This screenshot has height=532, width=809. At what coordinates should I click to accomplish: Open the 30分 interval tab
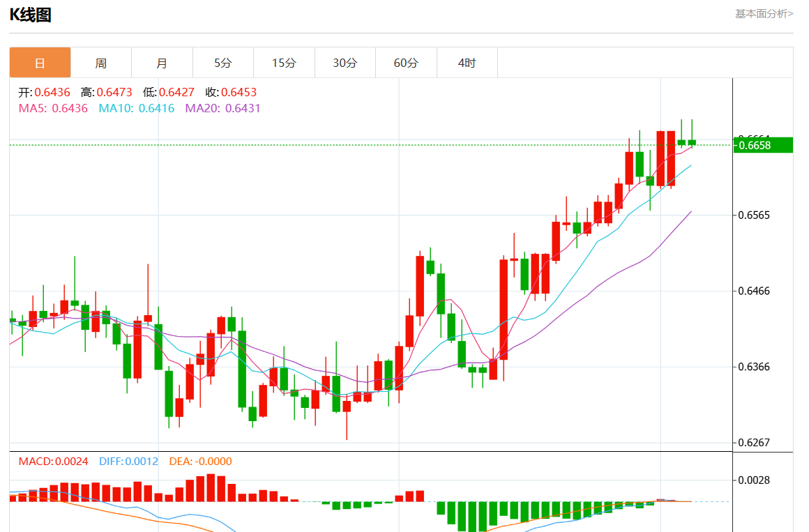(345, 63)
